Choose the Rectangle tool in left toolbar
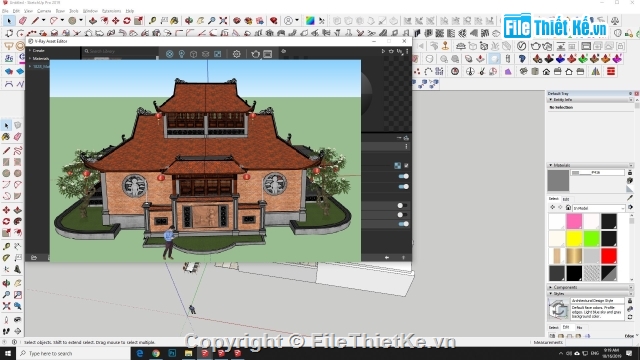 pyautogui.click(x=6, y=162)
